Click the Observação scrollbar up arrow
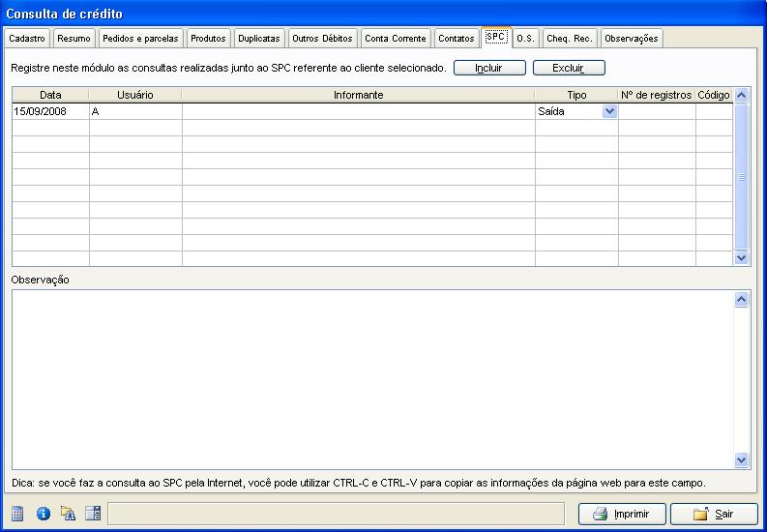 tap(741, 299)
